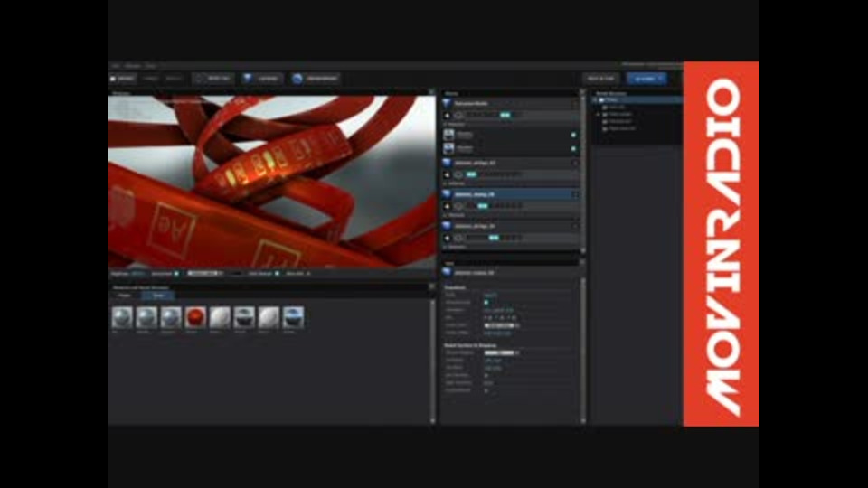Image resolution: width=868 pixels, height=488 pixels.
Task: Click the funnel icon of the topmost scene group
Action: coord(448,103)
